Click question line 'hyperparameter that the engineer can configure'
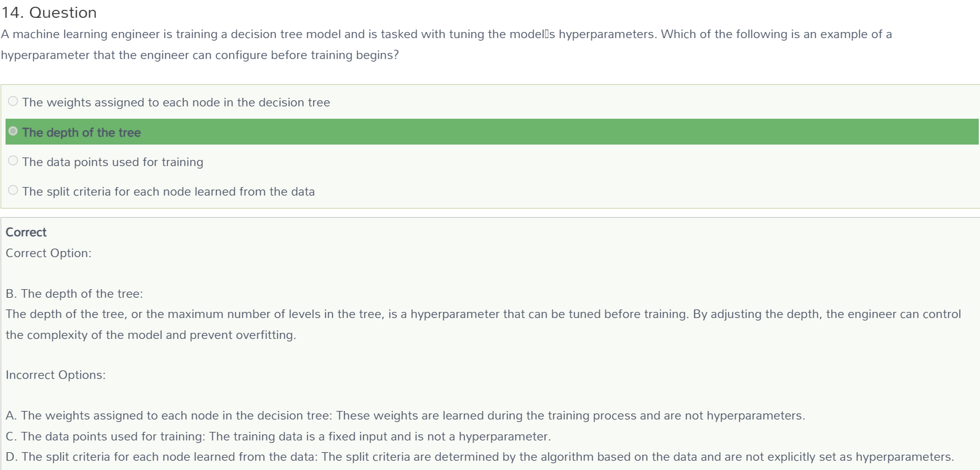The image size is (980, 470). (200, 55)
